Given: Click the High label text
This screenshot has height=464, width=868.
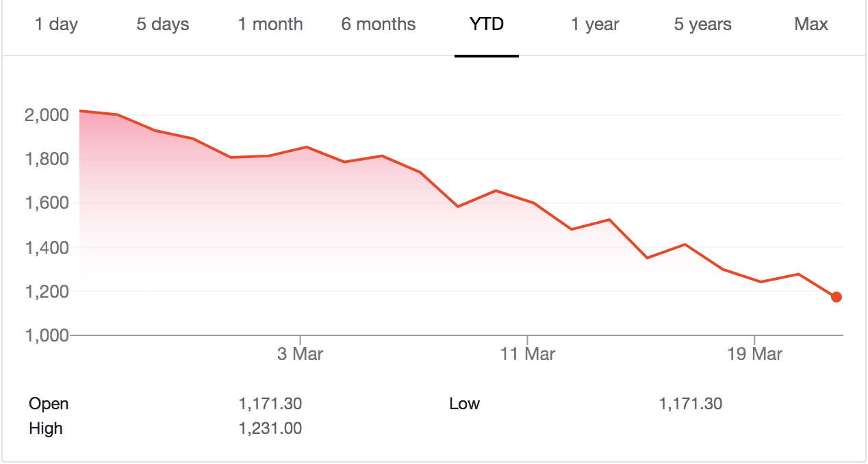Looking at the screenshot, I should pos(46,428).
